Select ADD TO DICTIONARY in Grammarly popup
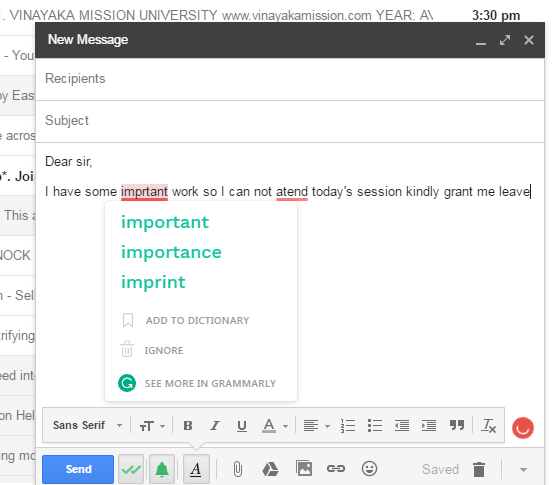555x485 pixels. (198, 321)
